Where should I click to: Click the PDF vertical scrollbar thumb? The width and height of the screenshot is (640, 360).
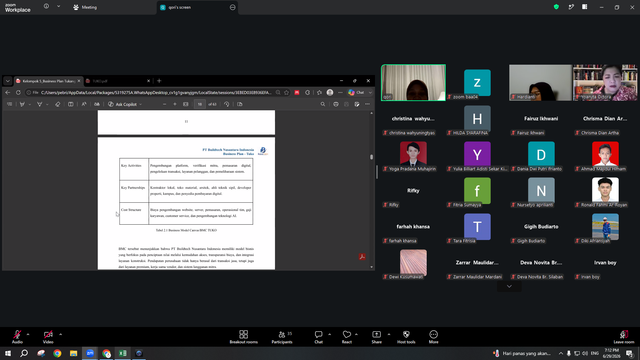click(371, 157)
